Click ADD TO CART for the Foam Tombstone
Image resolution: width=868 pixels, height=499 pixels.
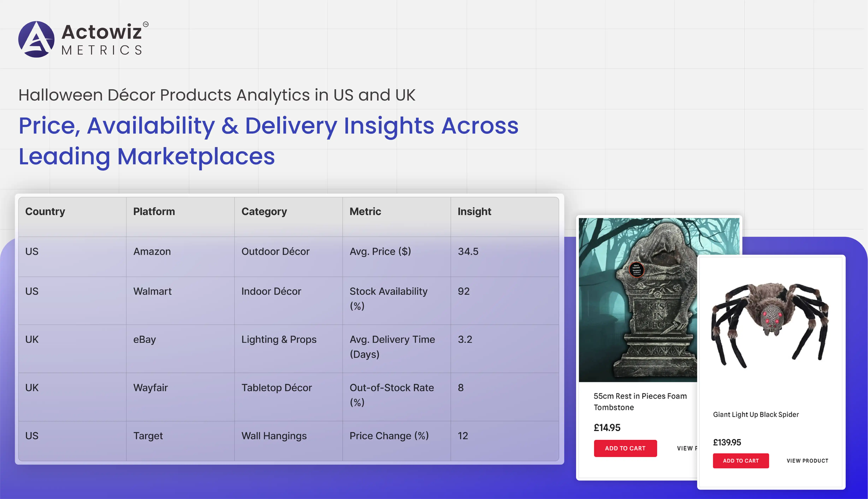click(x=625, y=448)
